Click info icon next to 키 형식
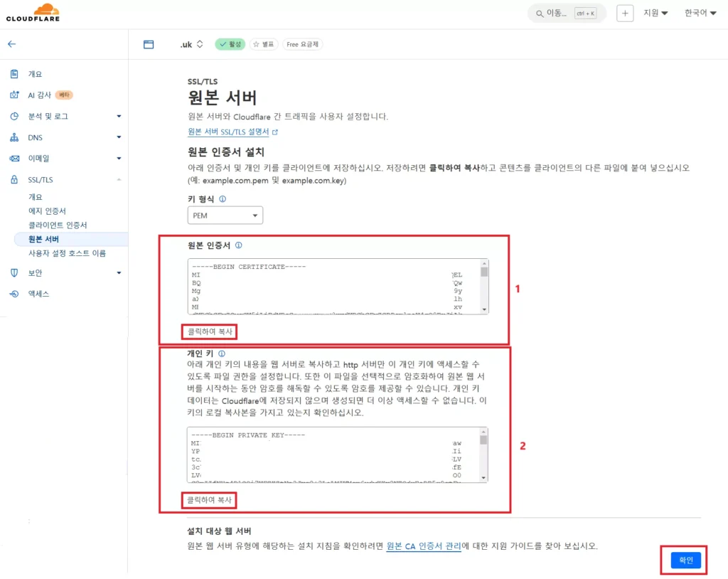This screenshot has height=579, width=728. coord(223,199)
